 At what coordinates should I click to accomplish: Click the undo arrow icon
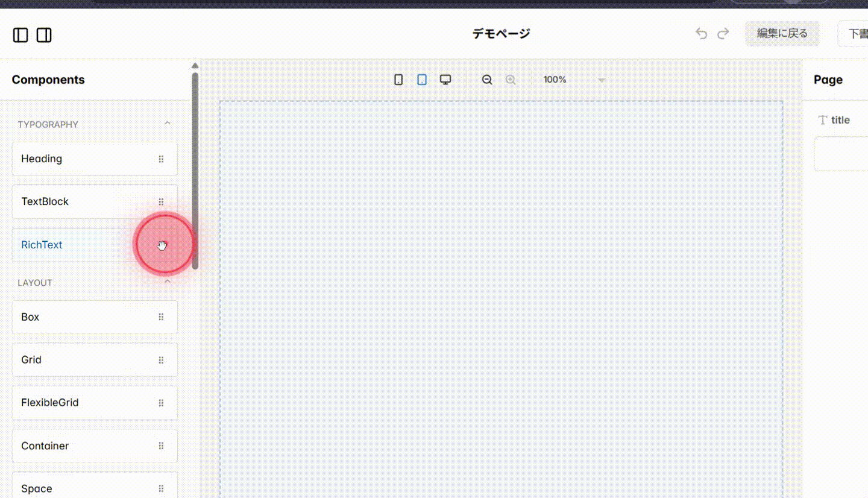pyautogui.click(x=701, y=33)
